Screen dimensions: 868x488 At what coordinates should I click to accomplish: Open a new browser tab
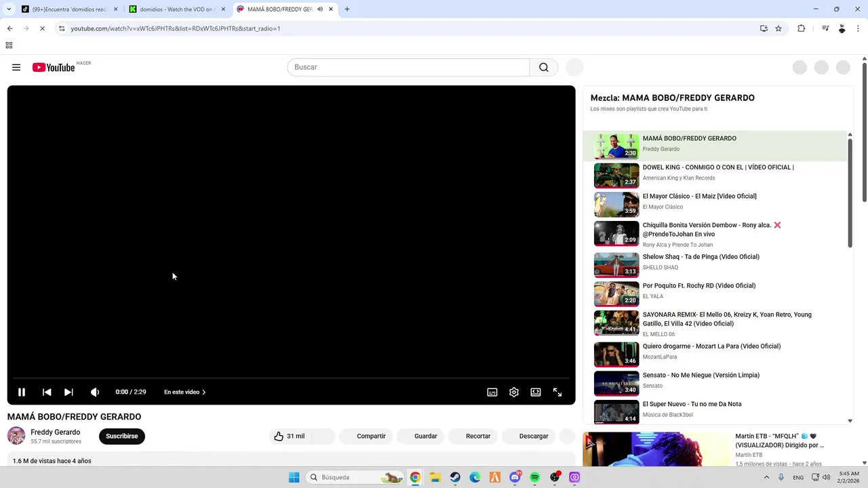coord(347,9)
